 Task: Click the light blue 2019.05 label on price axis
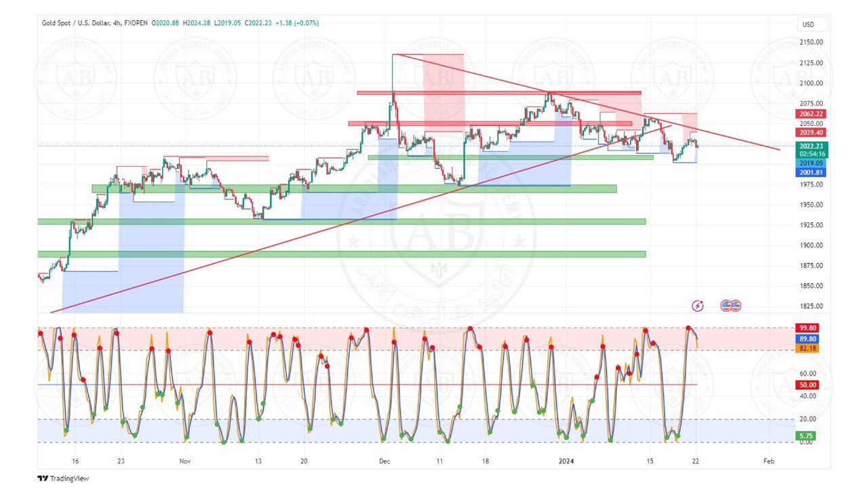[x=812, y=163]
